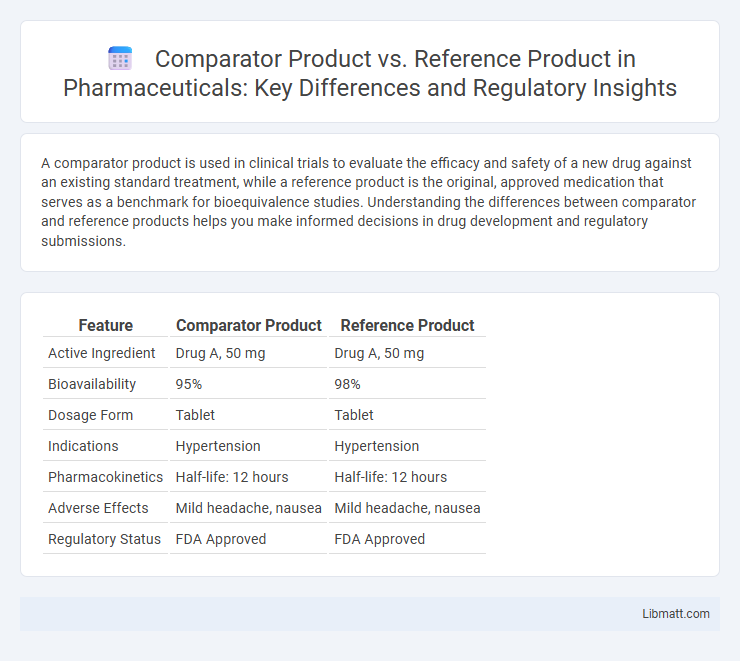
Task: Click 'Half-life: 12 hours' in Comparator column
Action: point(232,477)
